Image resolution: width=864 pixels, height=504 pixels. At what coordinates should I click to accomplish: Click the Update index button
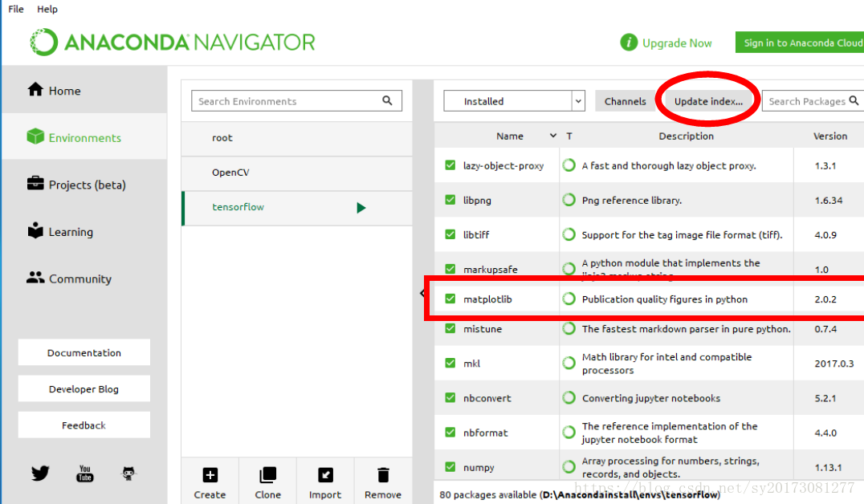(708, 101)
